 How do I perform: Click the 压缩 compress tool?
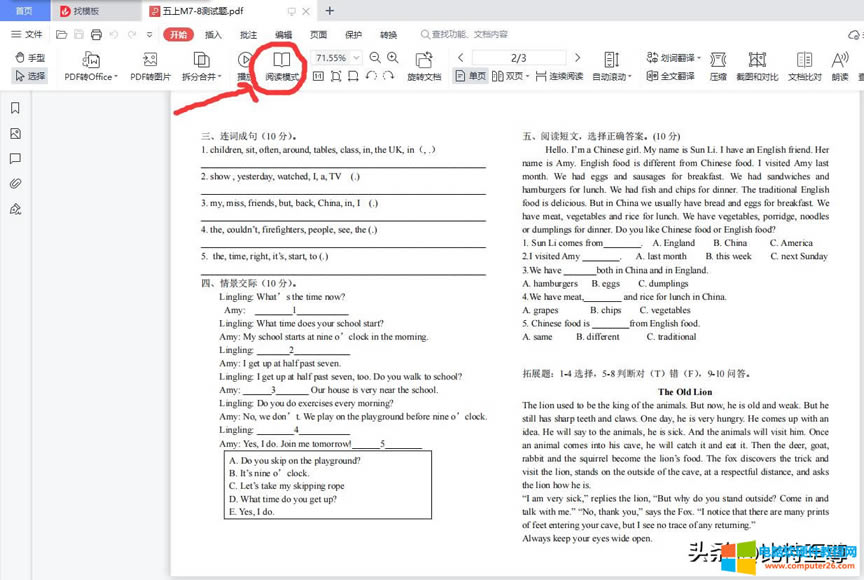click(x=718, y=66)
